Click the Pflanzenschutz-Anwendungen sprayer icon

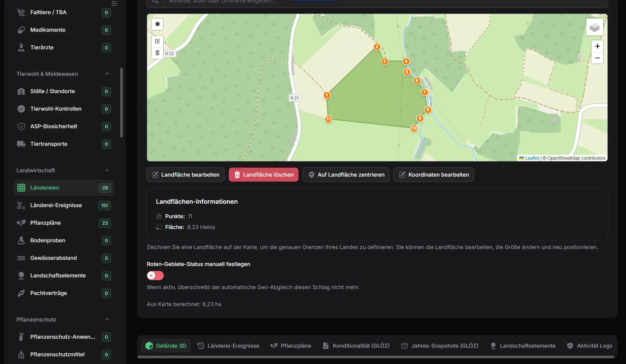tap(21, 337)
